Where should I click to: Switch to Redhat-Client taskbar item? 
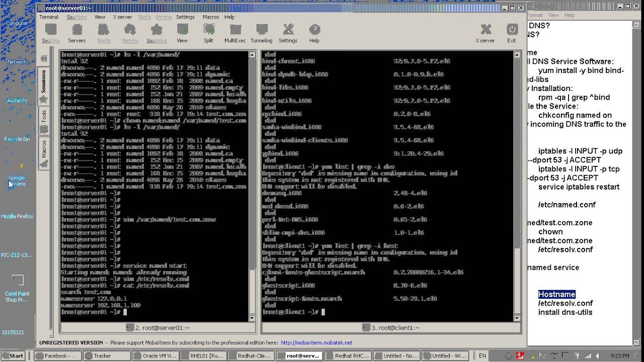click(x=250, y=356)
